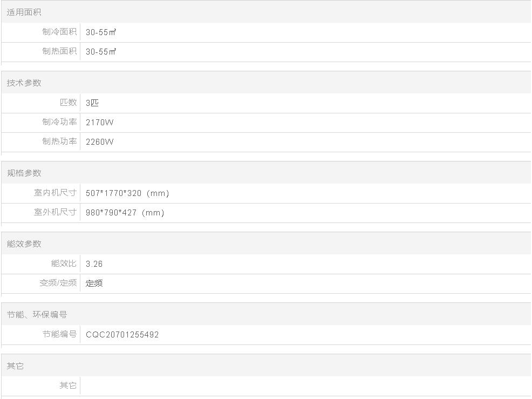The image size is (532, 399).
Task: Click the 技术参数 section header
Action: pos(24,83)
